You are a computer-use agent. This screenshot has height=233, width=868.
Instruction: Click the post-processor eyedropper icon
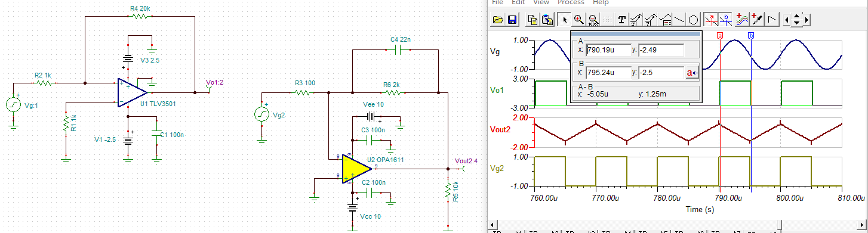tap(757, 20)
